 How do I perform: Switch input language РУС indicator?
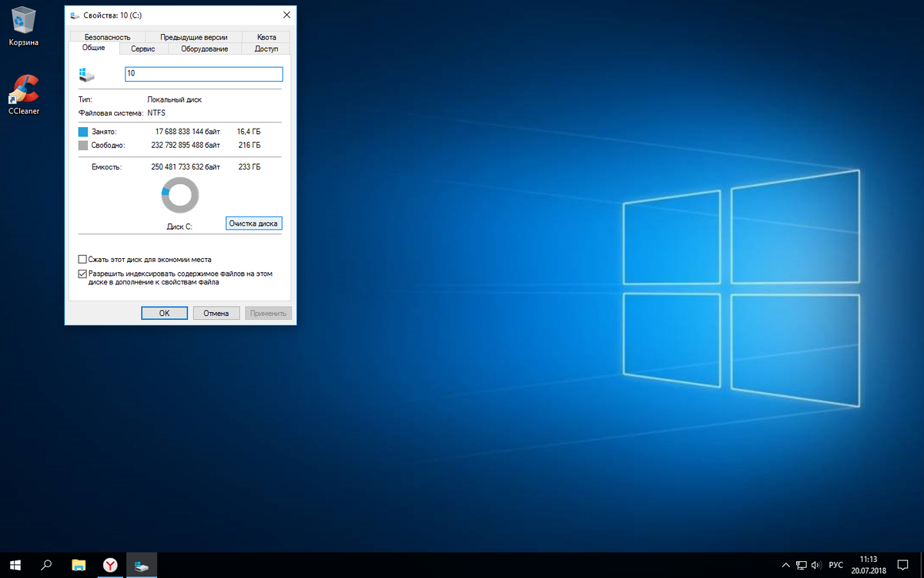click(836, 566)
